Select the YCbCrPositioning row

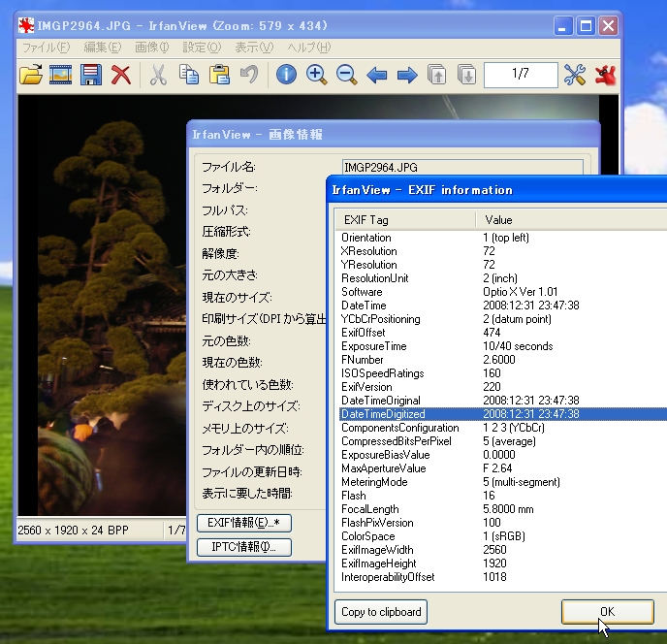503,319
